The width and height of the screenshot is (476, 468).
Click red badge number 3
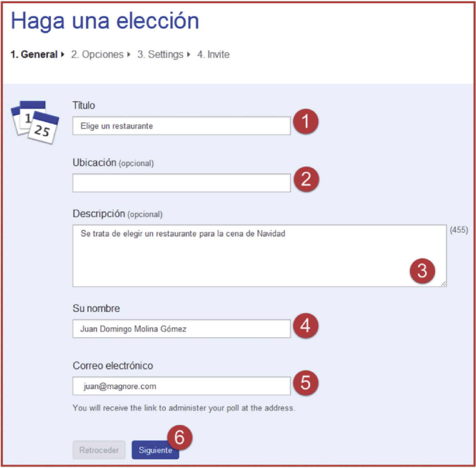point(422,271)
